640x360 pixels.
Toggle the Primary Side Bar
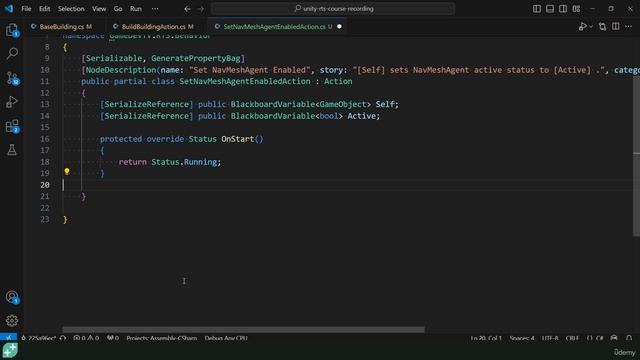tap(537, 9)
